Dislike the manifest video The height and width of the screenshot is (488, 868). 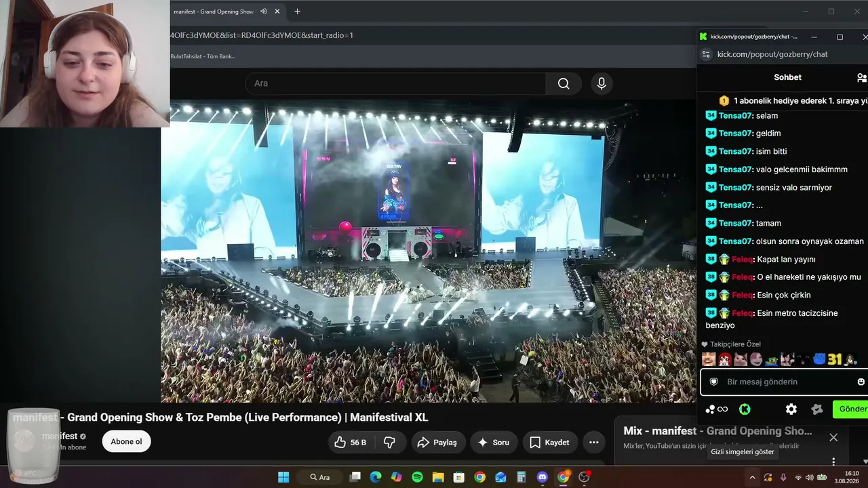coord(389,443)
